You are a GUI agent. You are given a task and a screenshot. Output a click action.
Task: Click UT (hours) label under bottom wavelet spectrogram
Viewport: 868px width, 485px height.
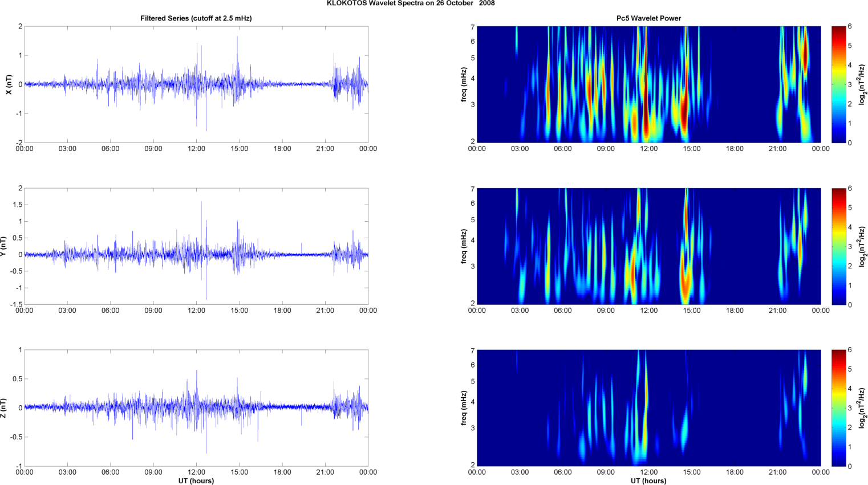pos(648,480)
